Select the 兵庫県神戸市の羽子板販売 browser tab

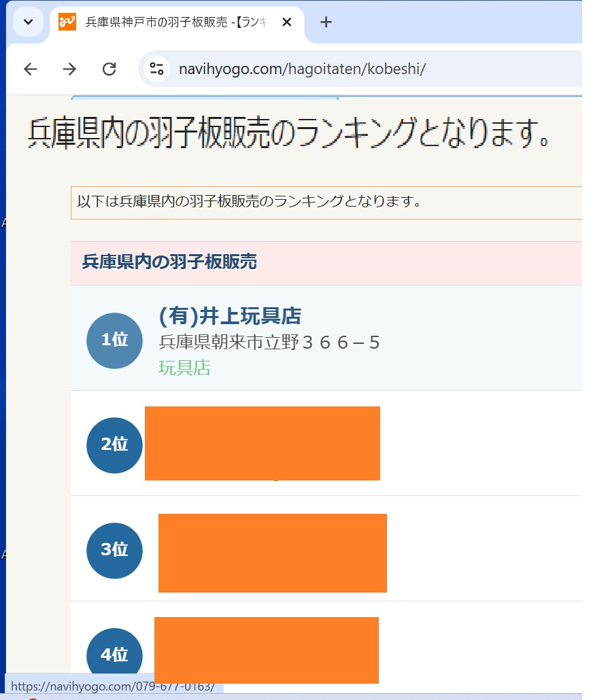(177, 22)
